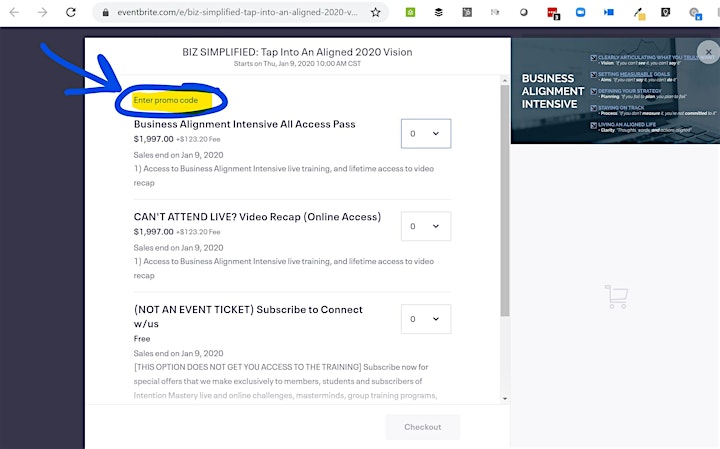This screenshot has width=720, height=449.
Task: Open the Buffer stacked-layers extension
Action: [439, 12]
